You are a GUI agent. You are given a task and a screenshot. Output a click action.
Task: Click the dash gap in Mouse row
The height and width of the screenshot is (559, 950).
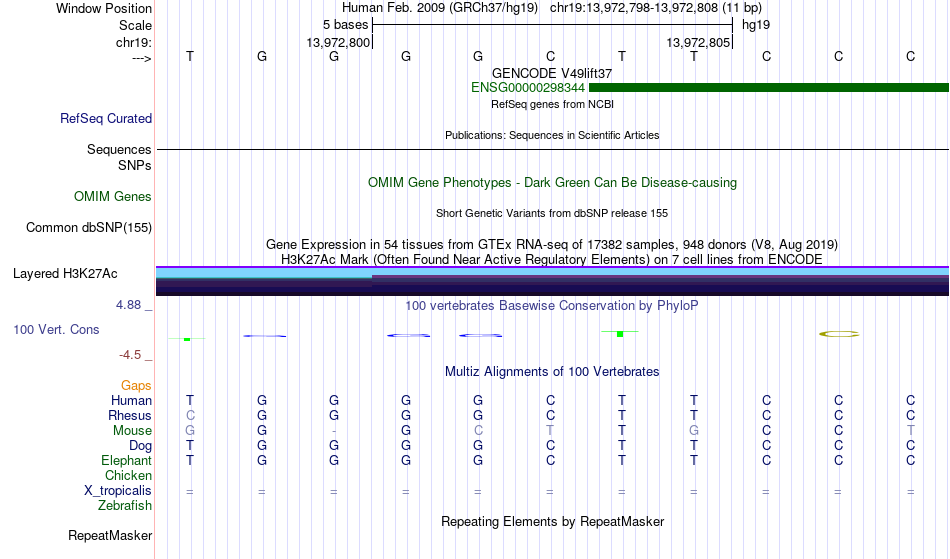click(x=334, y=431)
